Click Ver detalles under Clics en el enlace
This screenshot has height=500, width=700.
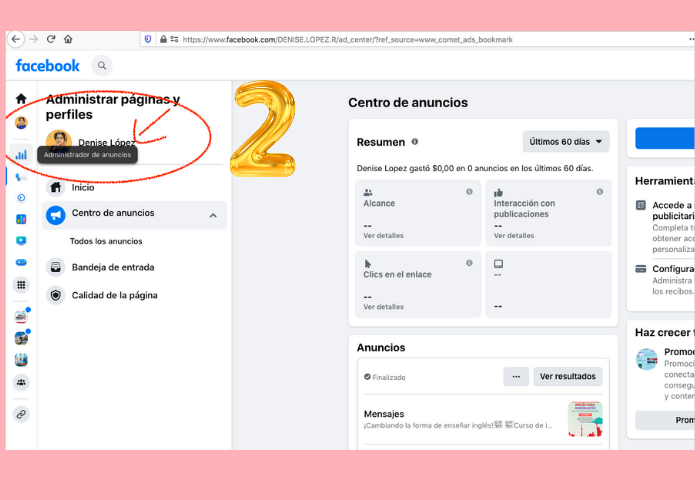[x=383, y=307]
